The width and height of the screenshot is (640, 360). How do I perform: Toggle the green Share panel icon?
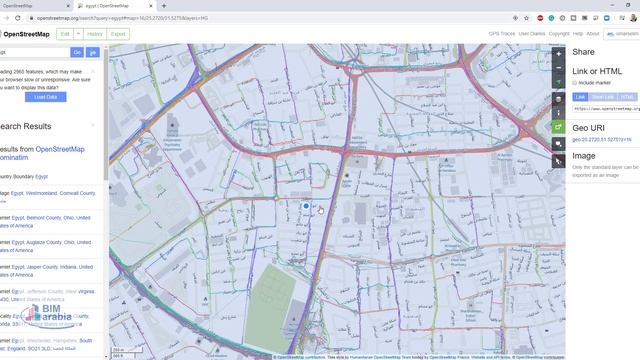(x=559, y=127)
